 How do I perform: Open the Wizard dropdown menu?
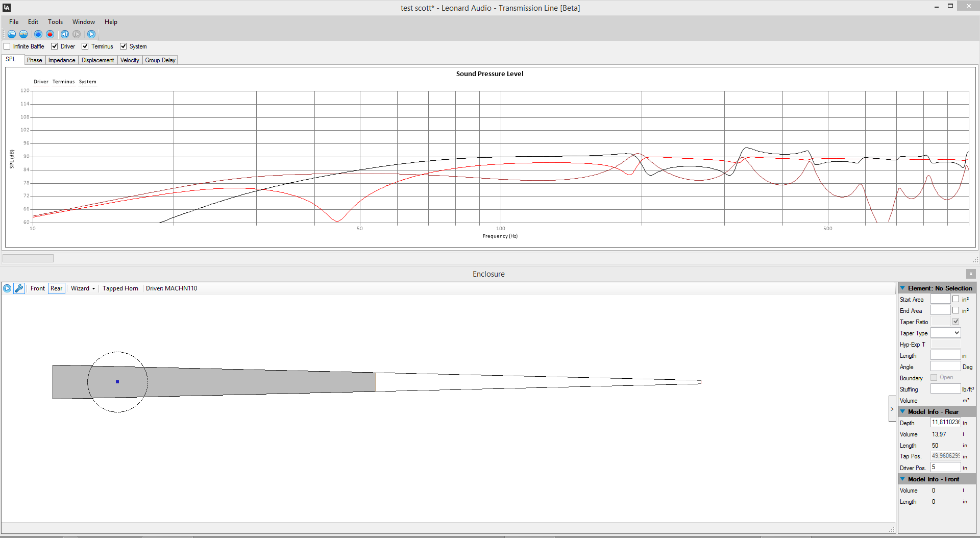83,288
